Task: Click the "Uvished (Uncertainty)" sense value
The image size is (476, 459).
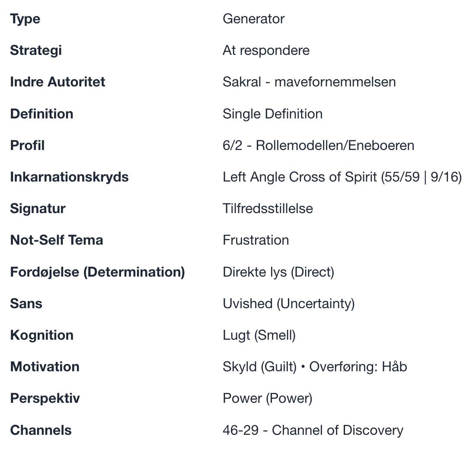Action: [288, 303]
